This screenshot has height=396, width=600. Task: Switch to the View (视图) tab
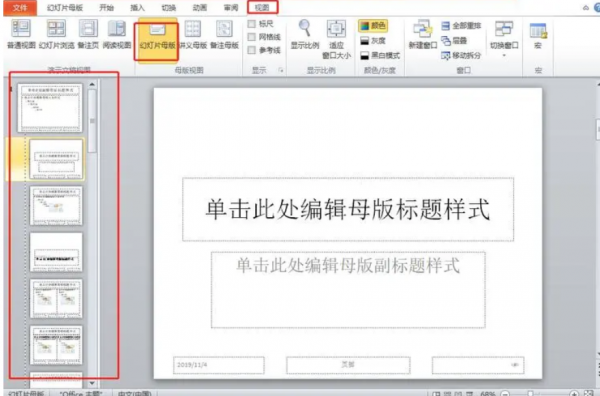[x=262, y=8]
